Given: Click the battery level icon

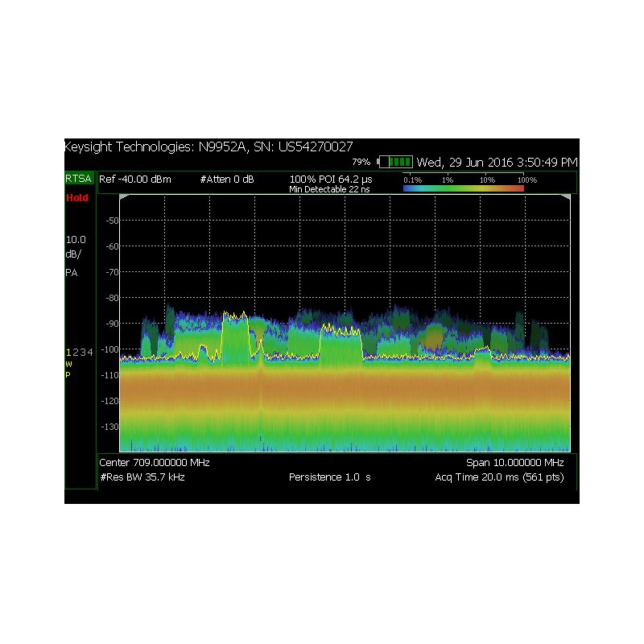Looking at the screenshot, I should pos(395,162).
